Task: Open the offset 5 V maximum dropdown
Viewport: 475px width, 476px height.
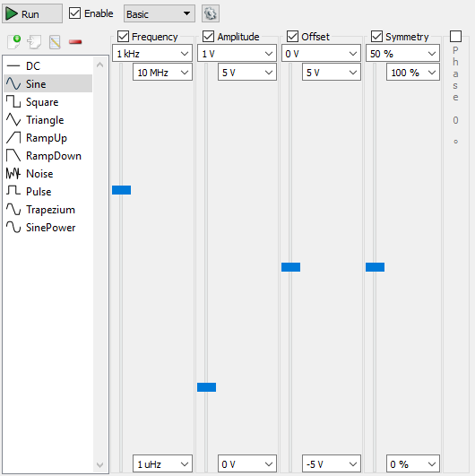Action: point(332,73)
